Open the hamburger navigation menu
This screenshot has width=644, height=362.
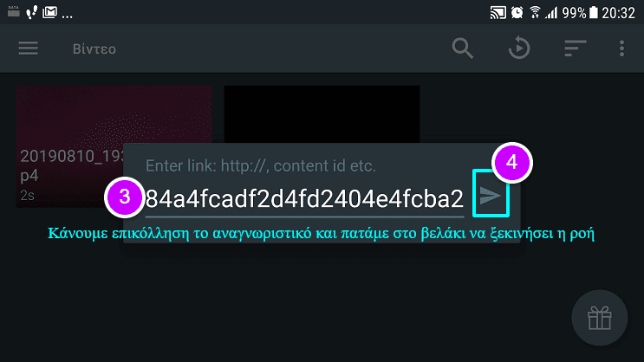click(x=28, y=48)
